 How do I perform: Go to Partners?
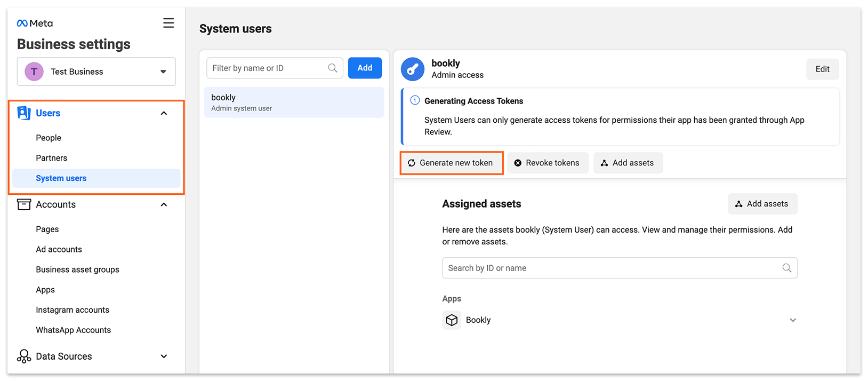[x=52, y=158]
